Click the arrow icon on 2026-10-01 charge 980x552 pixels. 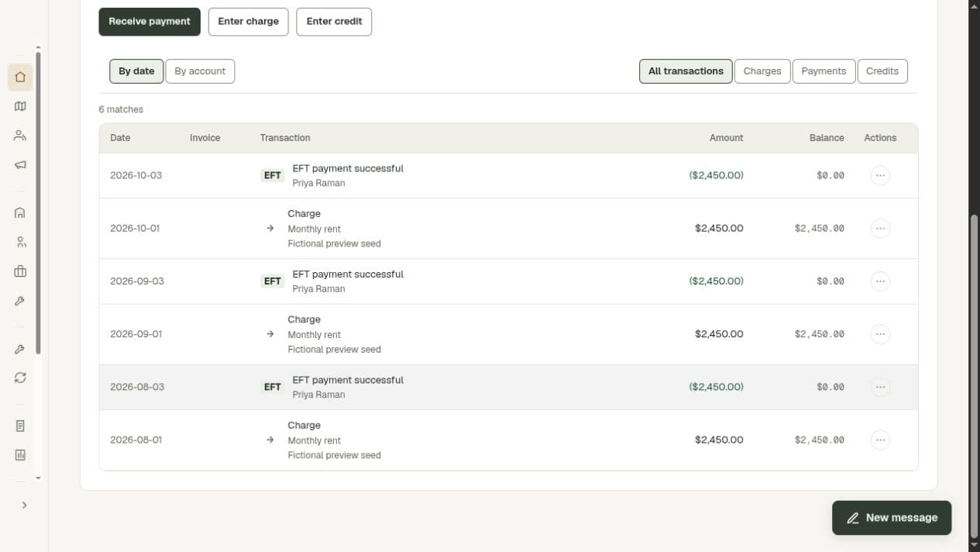coord(270,228)
